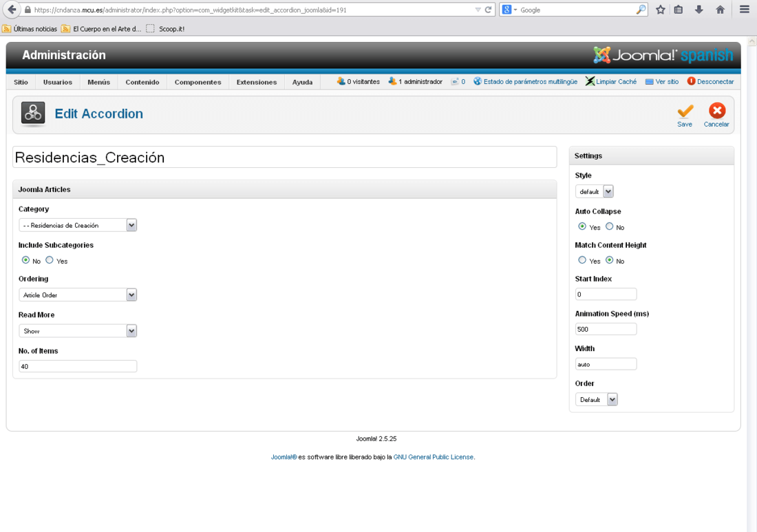The image size is (757, 532).
Task: Open the downloads arrow icon
Action: pyautogui.click(x=699, y=10)
